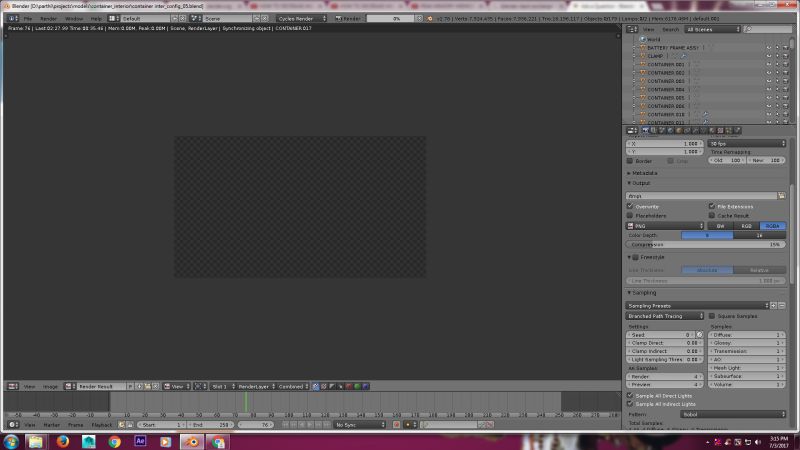This screenshot has height=450, width=800.
Task: Adjust the Compression slider
Action: pyautogui.click(x=706, y=244)
